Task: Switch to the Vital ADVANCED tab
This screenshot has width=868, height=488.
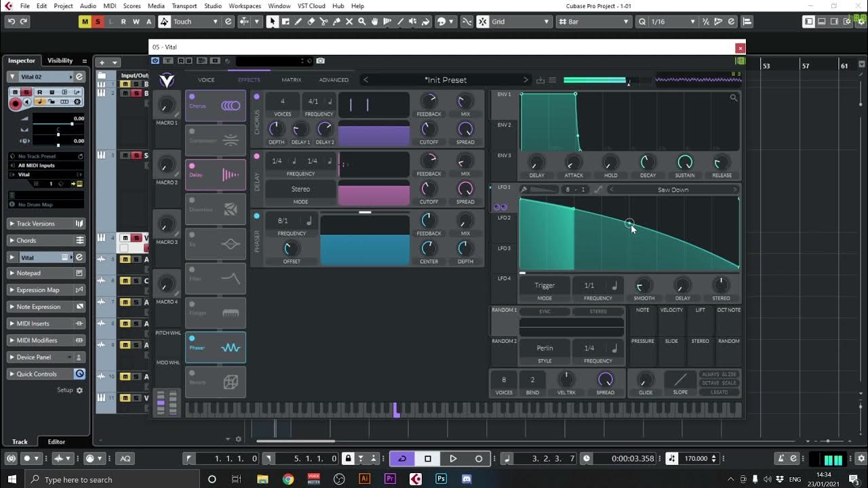Action: coord(334,80)
